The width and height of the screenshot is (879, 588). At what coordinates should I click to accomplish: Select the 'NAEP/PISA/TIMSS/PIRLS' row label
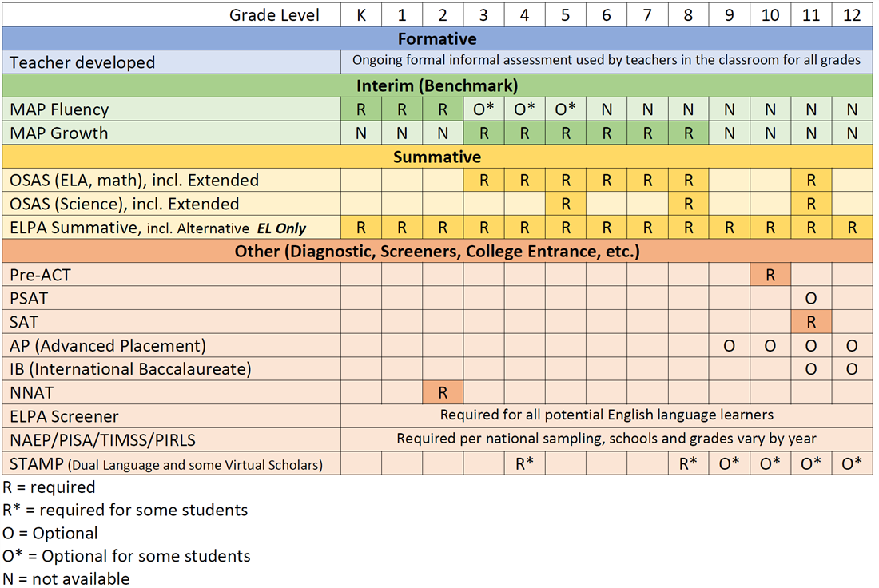click(172, 440)
